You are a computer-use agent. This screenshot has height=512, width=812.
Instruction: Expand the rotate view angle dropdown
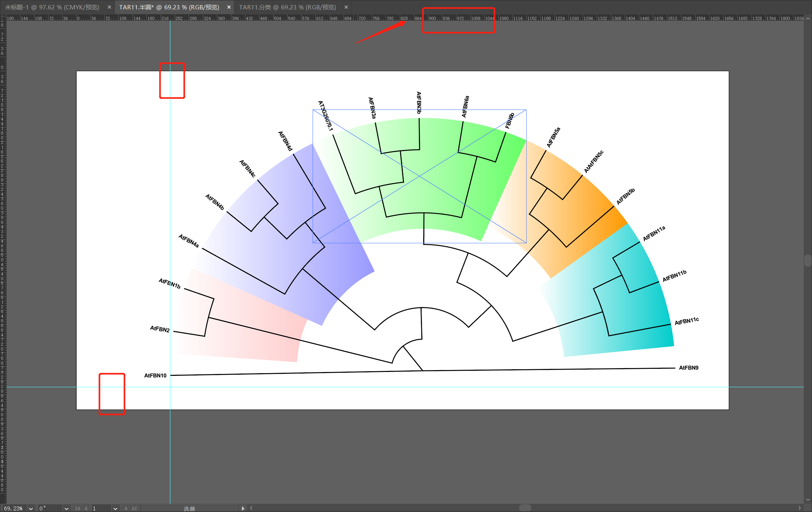click(x=66, y=508)
